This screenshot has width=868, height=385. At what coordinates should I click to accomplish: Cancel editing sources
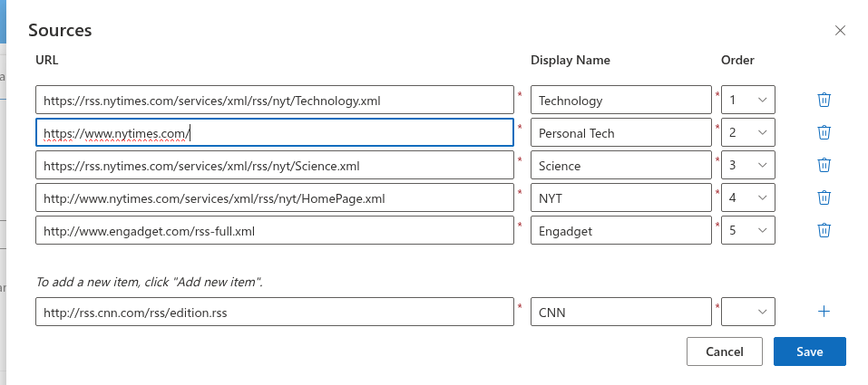[724, 351]
